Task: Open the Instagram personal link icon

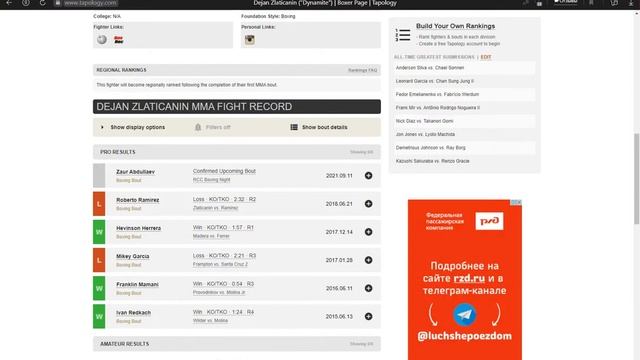Action: pos(249,40)
